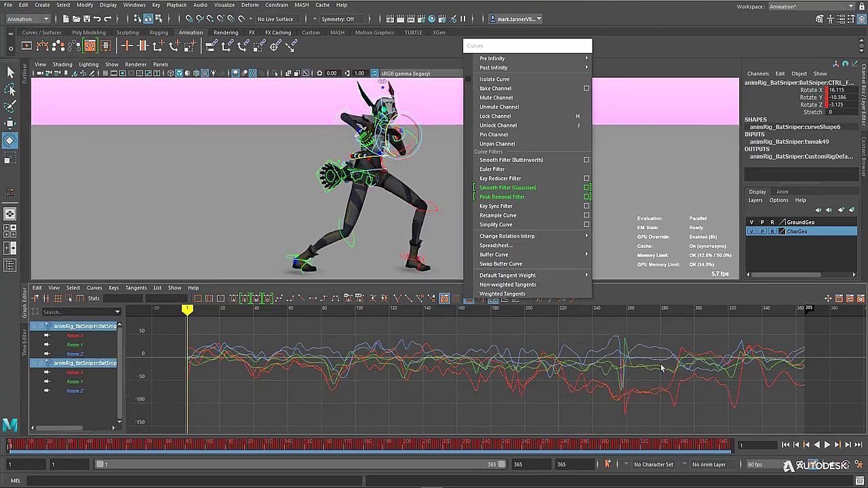The width and height of the screenshot is (868, 488).
Task: Click the Playblast icon on the shelf
Action: click(26, 46)
